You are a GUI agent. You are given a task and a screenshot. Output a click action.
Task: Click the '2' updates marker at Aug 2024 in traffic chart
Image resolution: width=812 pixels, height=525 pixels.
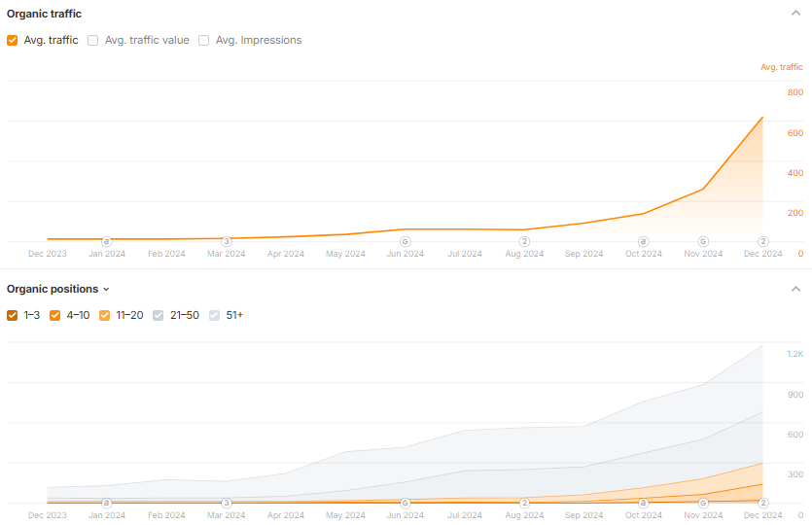524,241
